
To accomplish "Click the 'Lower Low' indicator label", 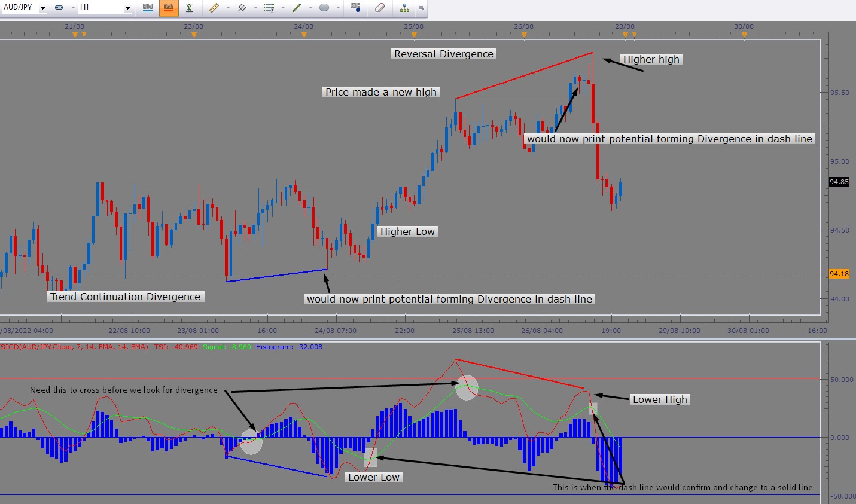I will [374, 477].
